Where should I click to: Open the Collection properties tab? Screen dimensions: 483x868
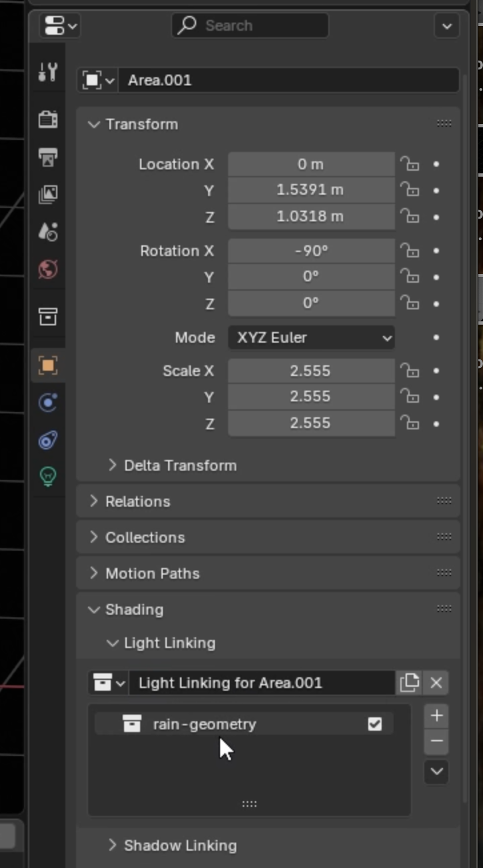(x=48, y=317)
